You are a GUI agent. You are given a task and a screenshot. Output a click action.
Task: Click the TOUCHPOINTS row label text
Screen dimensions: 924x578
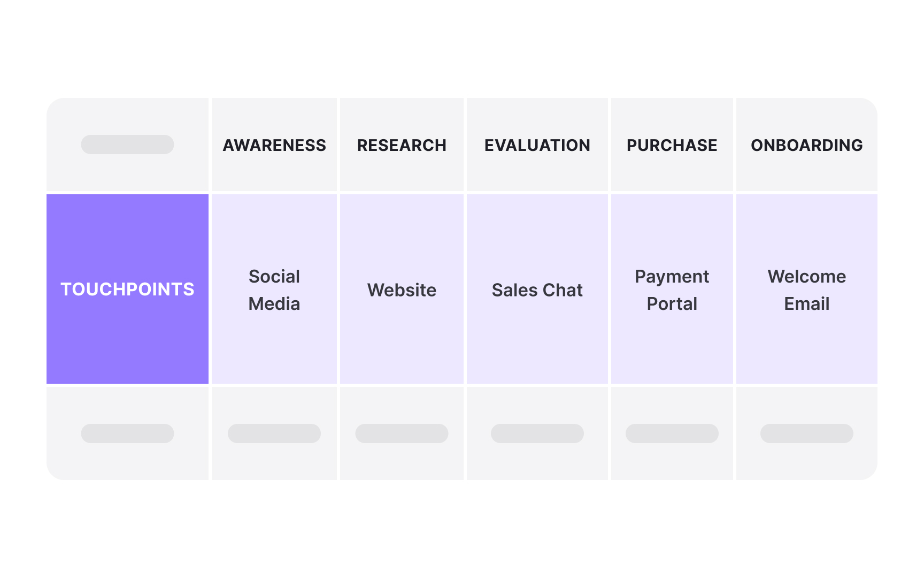(127, 289)
